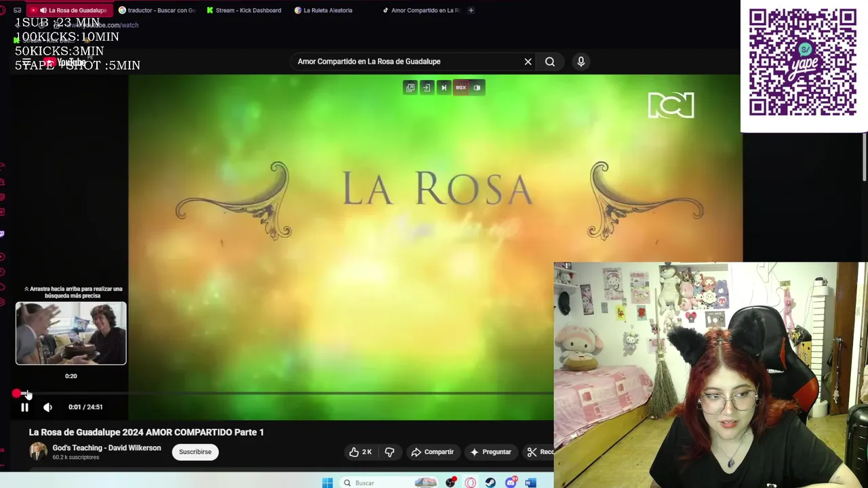The image size is (868, 488).
Task: Click the OBS taskbar icon
Action: point(450,483)
